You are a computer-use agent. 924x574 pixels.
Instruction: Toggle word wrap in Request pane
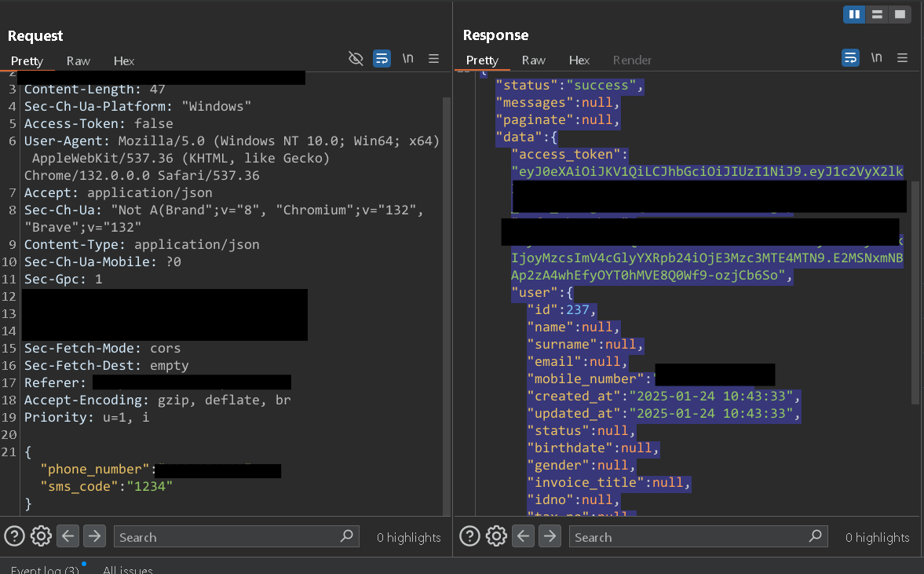click(382, 58)
